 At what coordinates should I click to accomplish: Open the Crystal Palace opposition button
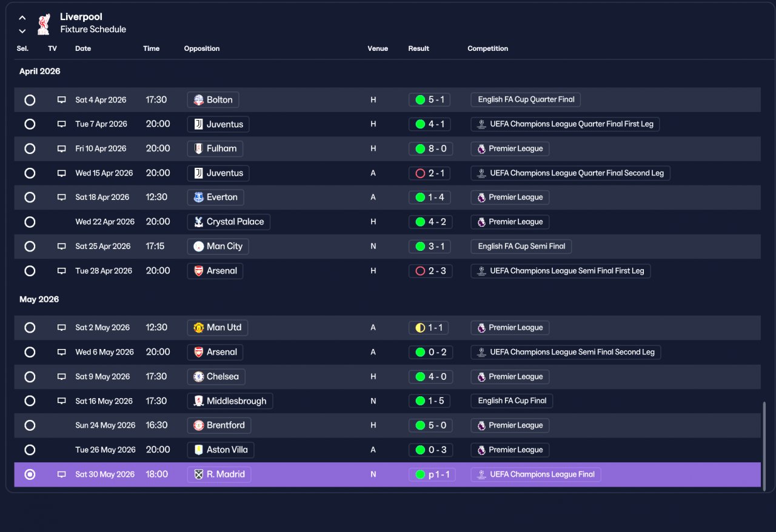coord(229,222)
